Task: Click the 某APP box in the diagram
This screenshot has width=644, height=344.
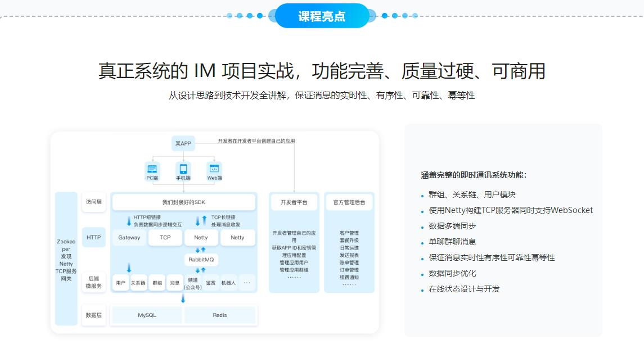Action: 183,143
